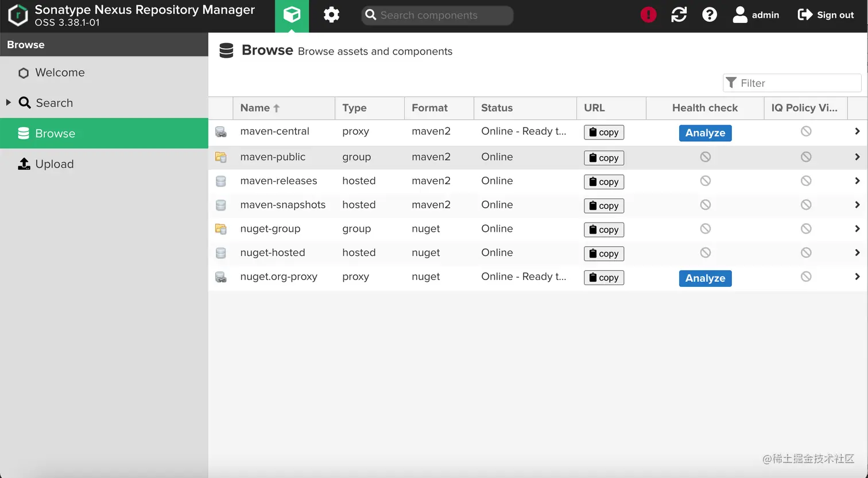Click the nuget-hosted database icon
This screenshot has height=478, width=868.
click(x=220, y=253)
